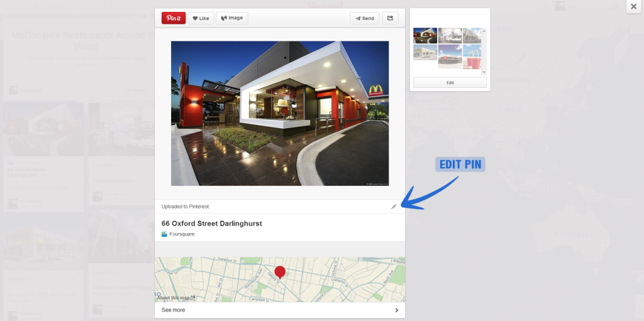Screen dimensions: 644x321
Task: Click the background board title McDonald's Restaurants
Action: [x=84, y=40]
